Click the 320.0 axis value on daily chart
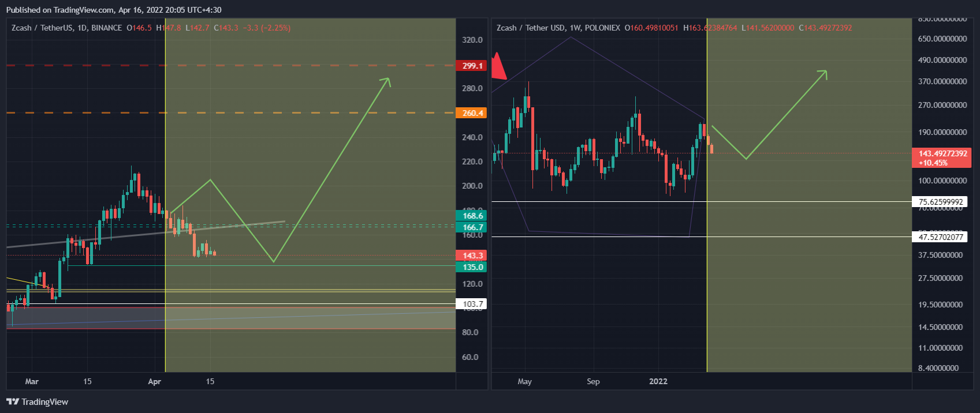This screenshot has height=413, width=980. (x=472, y=40)
